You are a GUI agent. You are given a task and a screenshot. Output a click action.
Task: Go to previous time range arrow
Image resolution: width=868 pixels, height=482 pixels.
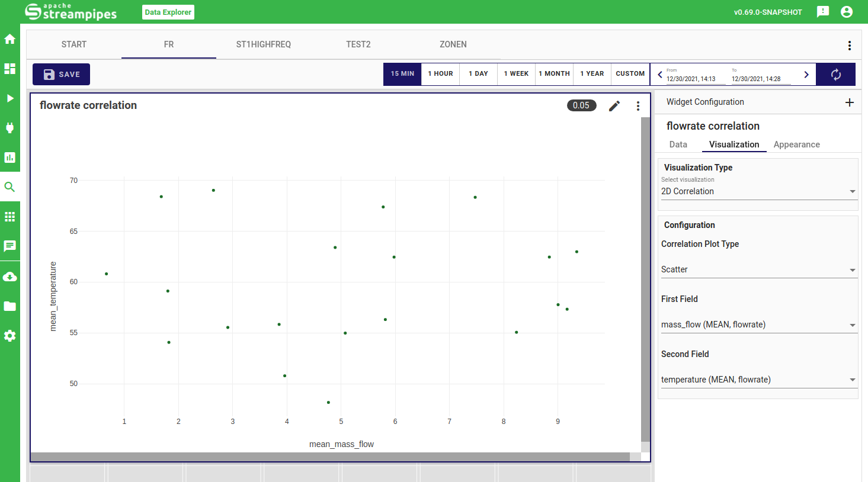coord(660,75)
